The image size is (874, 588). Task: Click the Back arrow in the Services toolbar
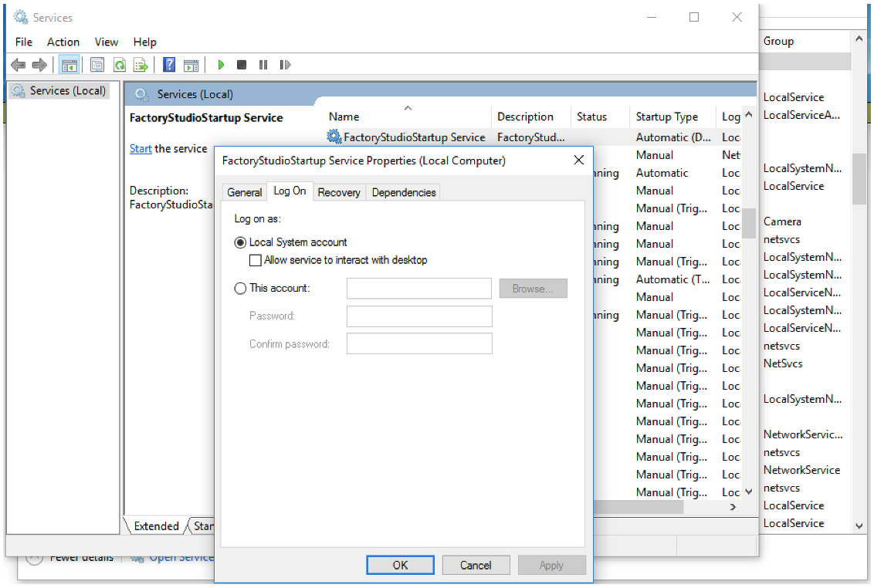pyautogui.click(x=18, y=66)
